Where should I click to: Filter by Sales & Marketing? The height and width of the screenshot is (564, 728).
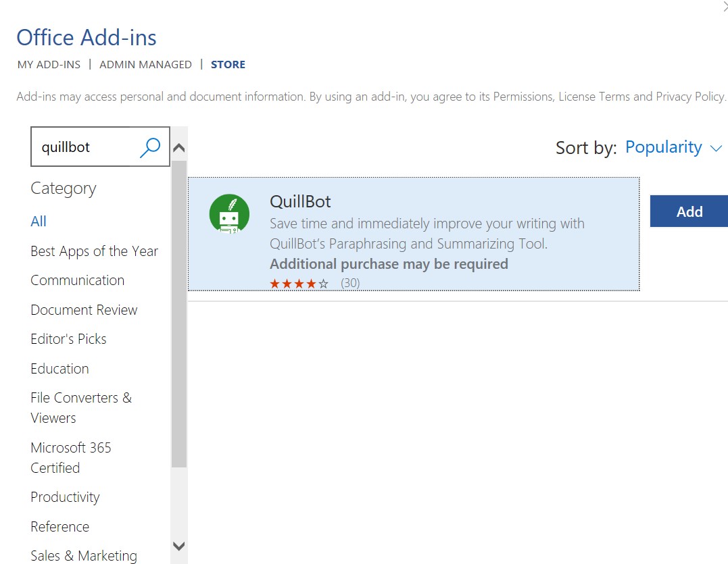[x=84, y=556]
